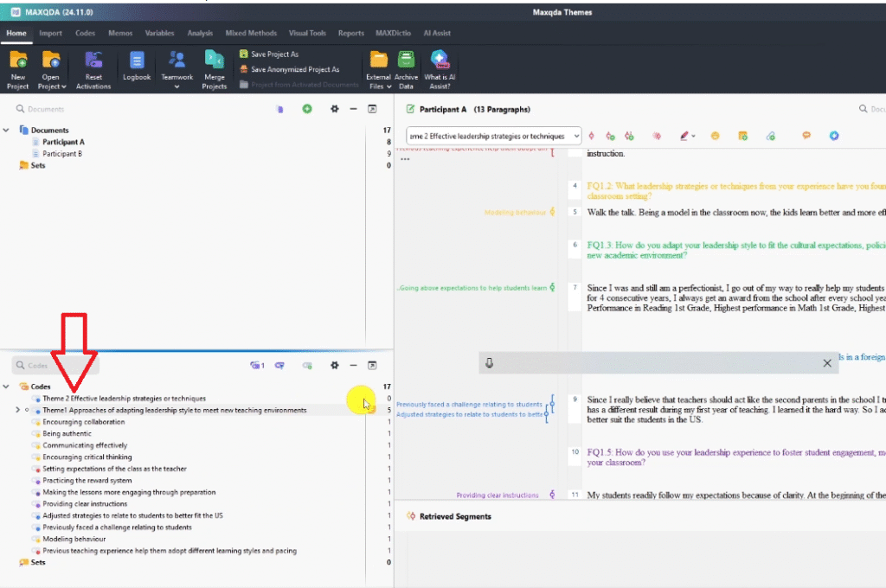Click green plus icon in Documents panel
This screenshot has width=886, height=588.
click(307, 109)
